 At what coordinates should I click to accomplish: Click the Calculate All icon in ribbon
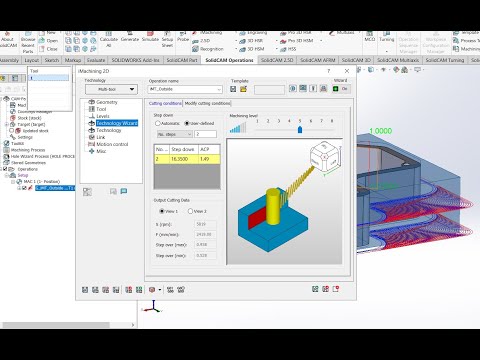click(x=109, y=39)
